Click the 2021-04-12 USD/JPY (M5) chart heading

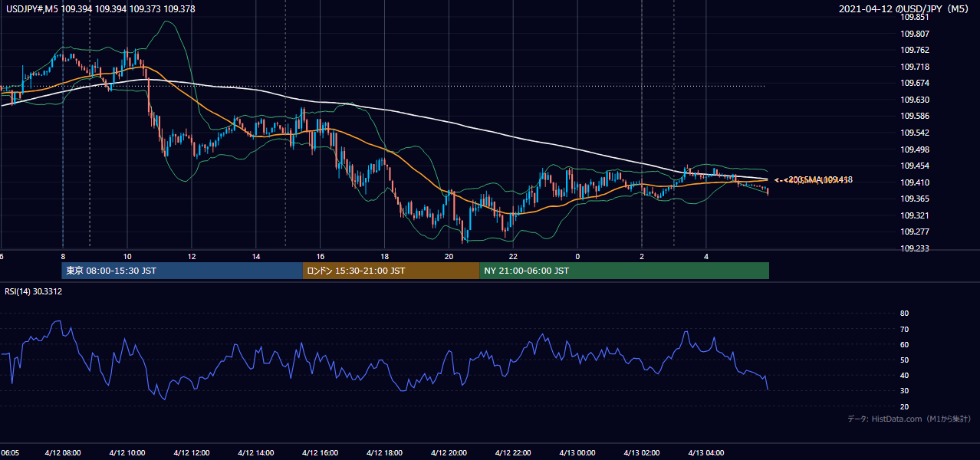pyautogui.click(x=906, y=9)
